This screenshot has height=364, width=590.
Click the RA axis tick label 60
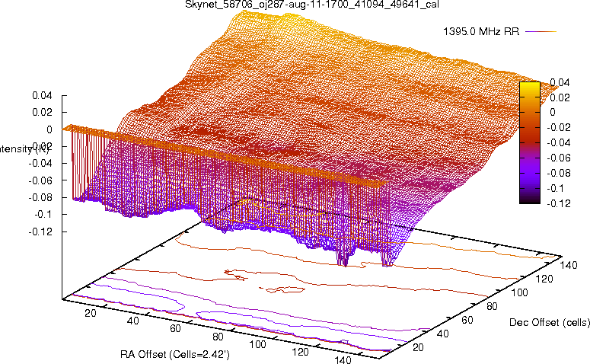[175, 329]
